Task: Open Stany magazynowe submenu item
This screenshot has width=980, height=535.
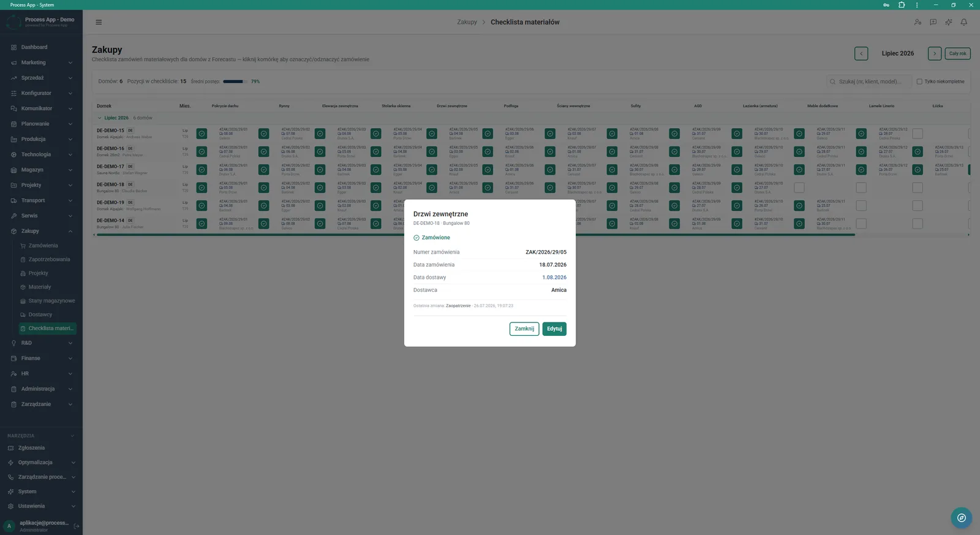Action: coord(47,301)
